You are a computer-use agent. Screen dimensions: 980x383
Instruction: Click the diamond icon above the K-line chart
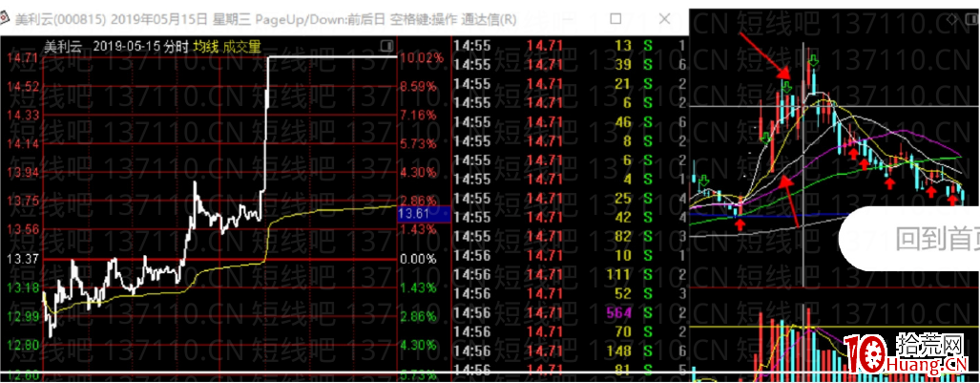click(x=951, y=18)
